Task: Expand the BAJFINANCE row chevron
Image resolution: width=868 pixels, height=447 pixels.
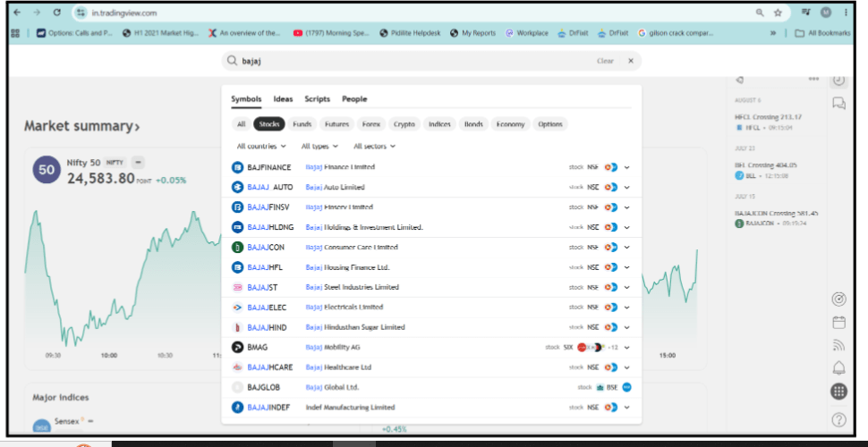Action: pos(626,167)
